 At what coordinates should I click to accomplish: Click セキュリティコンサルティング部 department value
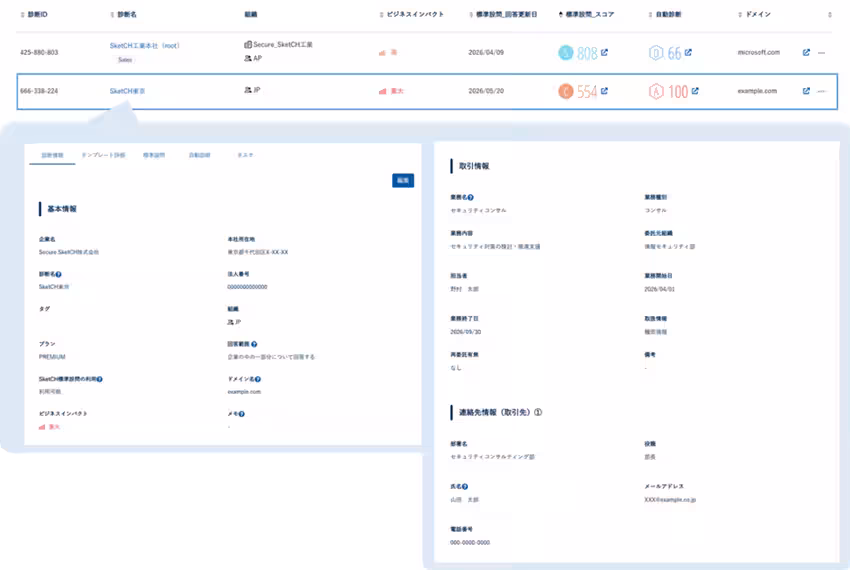492,457
